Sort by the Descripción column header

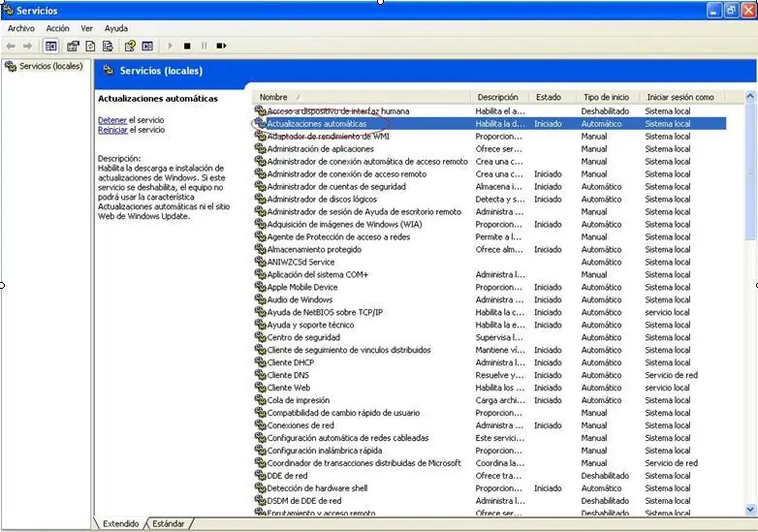click(500, 97)
